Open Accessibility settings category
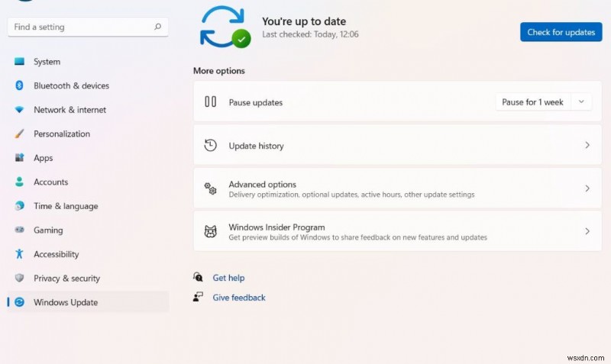 click(x=88, y=254)
